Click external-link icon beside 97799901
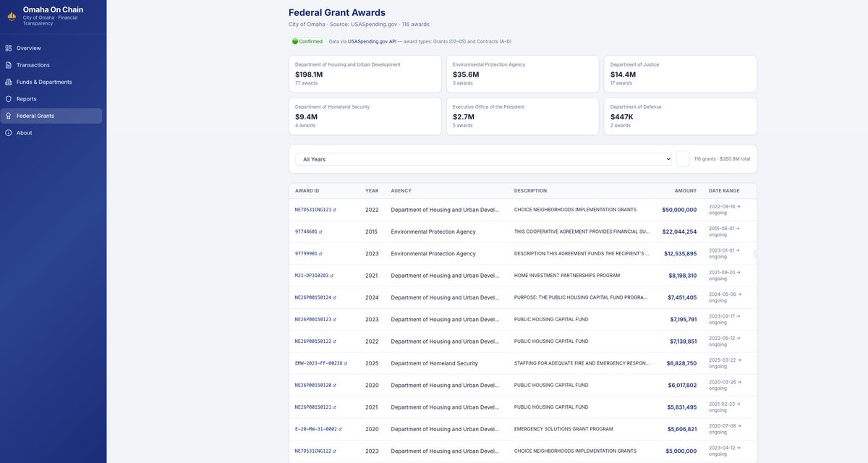The image size is (868, 463). (321, 254)
